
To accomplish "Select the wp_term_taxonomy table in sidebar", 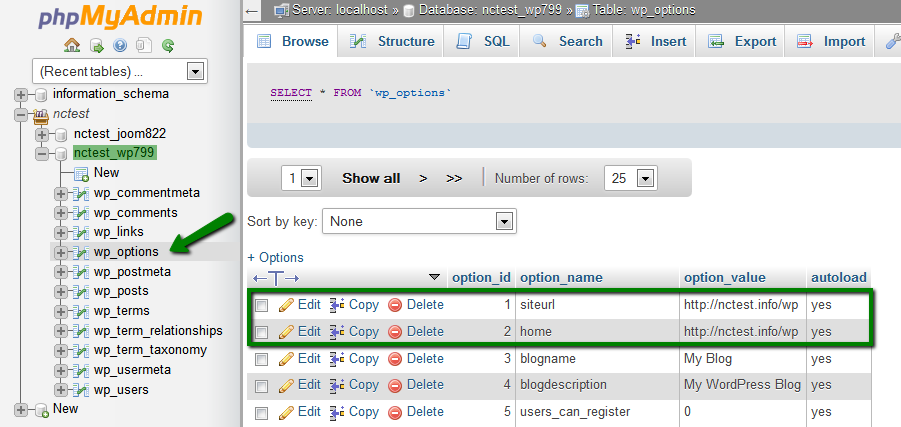I will (151, 350).
